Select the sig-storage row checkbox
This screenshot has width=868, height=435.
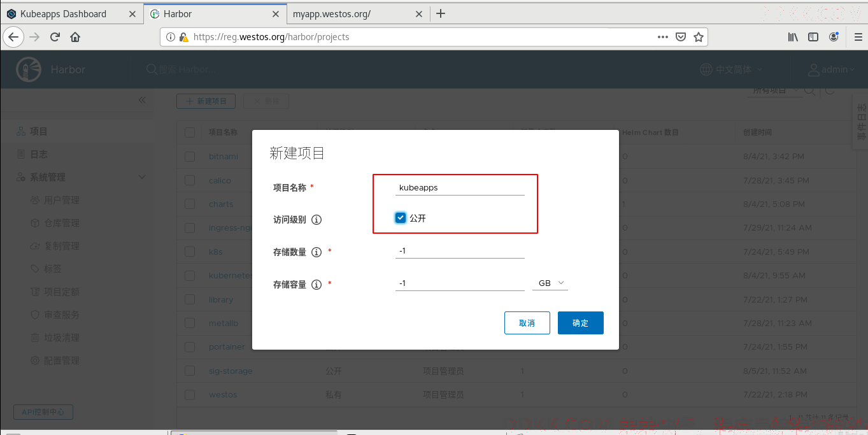click(x=190, y=371)
